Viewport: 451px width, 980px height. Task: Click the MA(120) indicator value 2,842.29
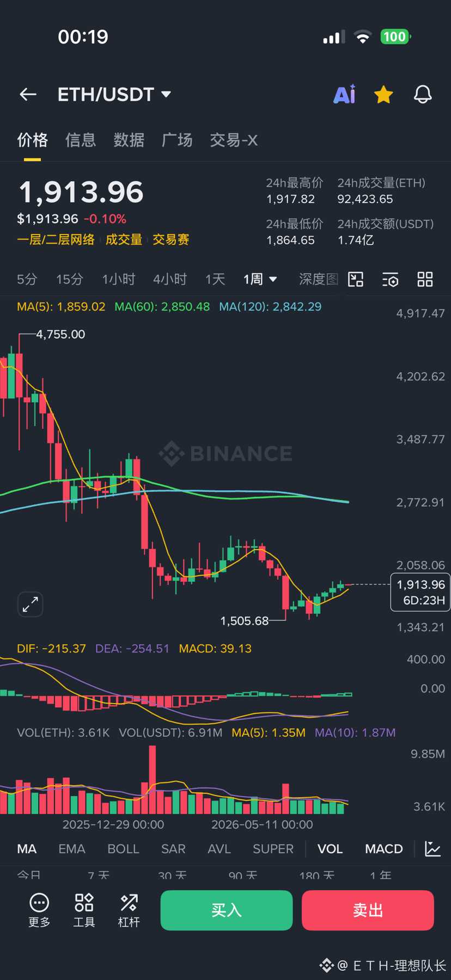tap(270, 306)
